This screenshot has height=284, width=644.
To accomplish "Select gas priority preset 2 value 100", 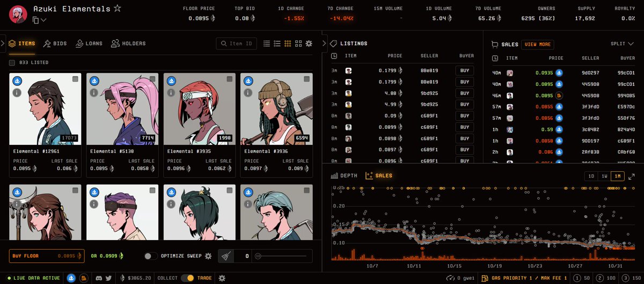I will tap(606, 278).
